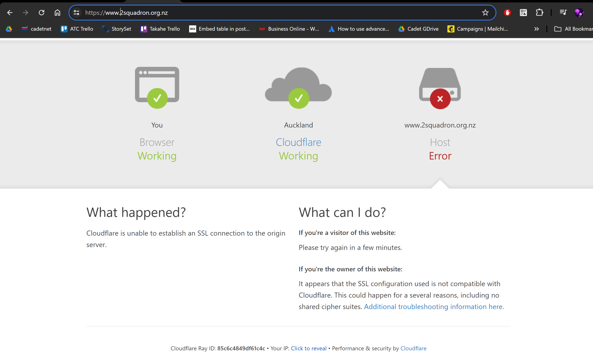Open the cadetnet bookmark
The width and height of the screenshot is (593, 364).
36,29
